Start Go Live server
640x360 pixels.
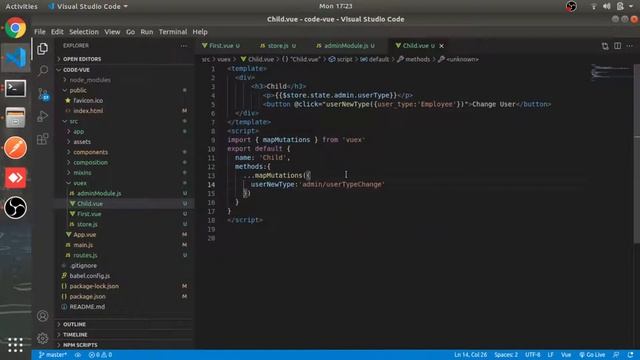592,355
